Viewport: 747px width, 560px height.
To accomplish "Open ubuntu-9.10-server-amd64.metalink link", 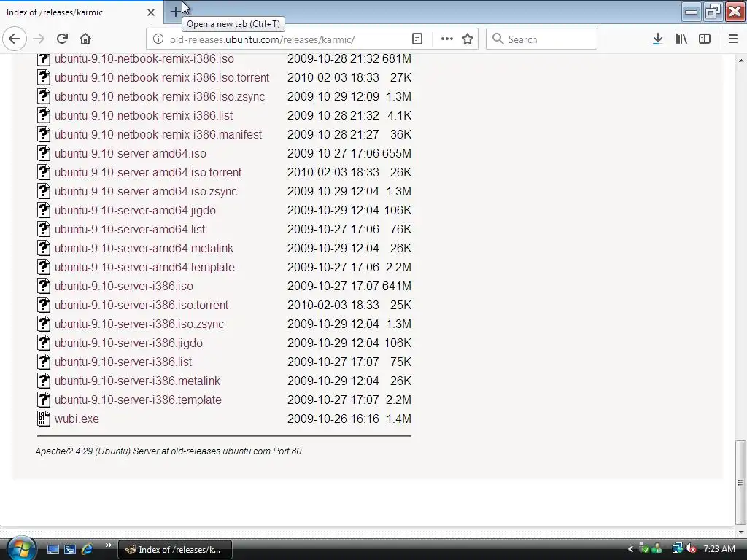I will pyautogui.click(x=144, y=249).
